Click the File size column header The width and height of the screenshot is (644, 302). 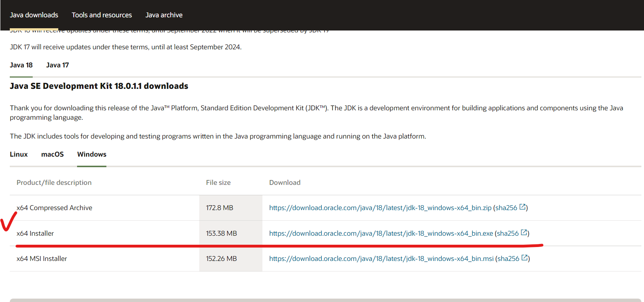pyautogui.click(x=218, y=183)
